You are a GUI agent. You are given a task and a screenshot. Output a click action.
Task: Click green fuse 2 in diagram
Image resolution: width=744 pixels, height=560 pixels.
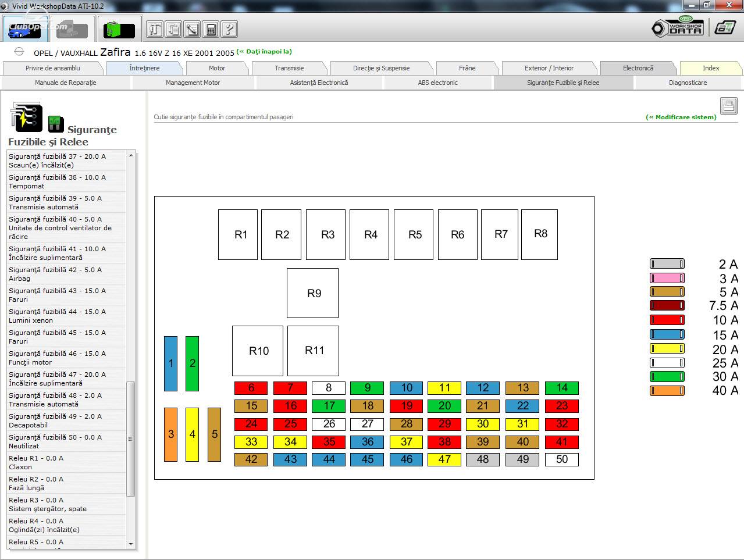pos(192,363)
